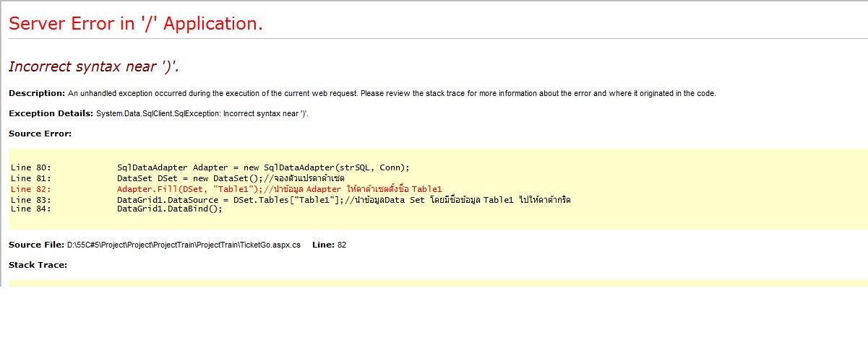Viewport: 868px width, 345px height.
Task: Click the italic 'Incorrect syntax near' error message
Action: click(94, 66)
